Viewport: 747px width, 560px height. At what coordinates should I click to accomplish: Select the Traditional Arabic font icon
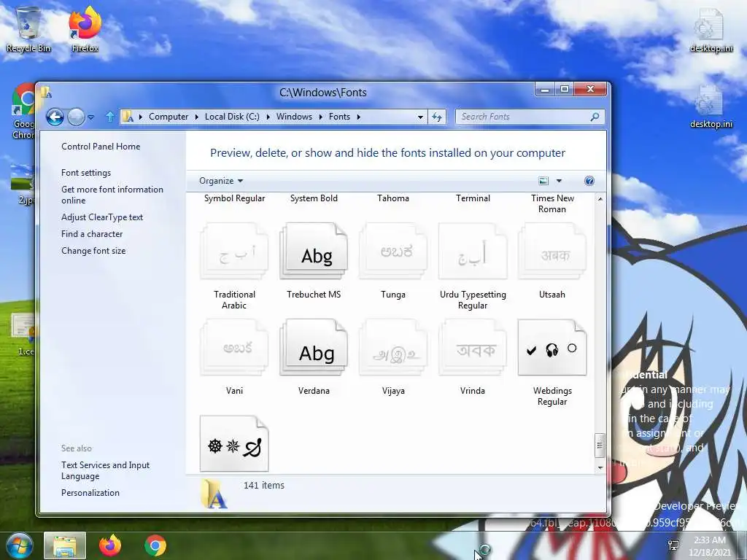point(234,252)
